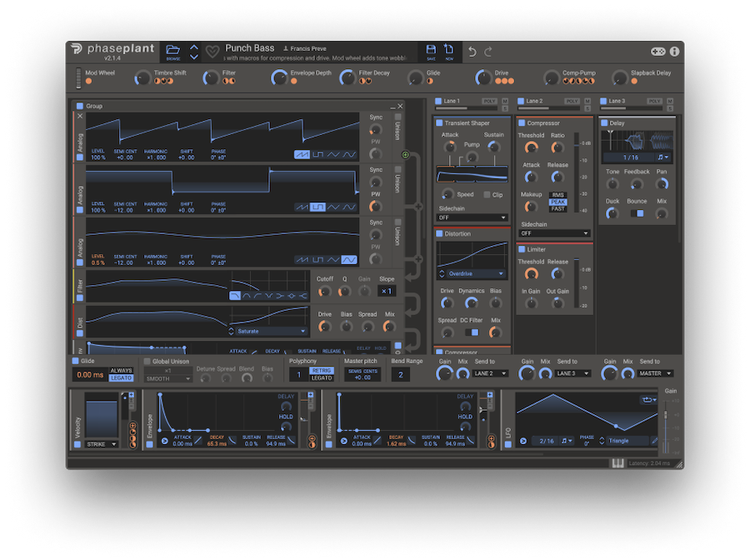Set glide mode to ALWAYS

click(121, 370)
